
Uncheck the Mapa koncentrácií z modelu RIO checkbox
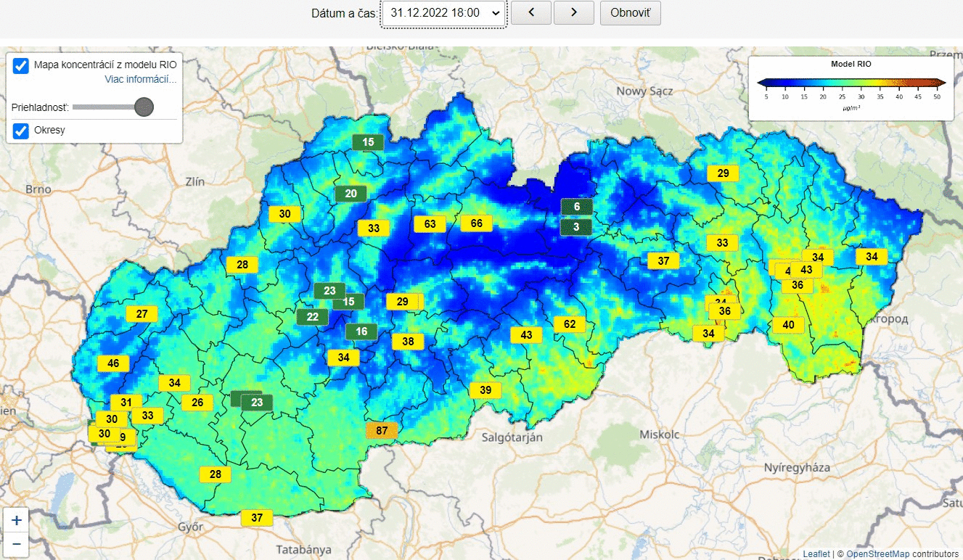pyautogui.click(x=20, y=66)
